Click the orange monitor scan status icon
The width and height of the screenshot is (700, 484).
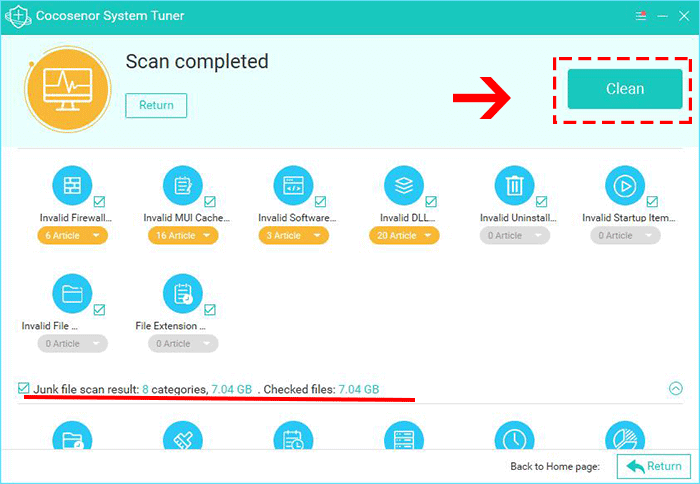[x=67, y=89]
